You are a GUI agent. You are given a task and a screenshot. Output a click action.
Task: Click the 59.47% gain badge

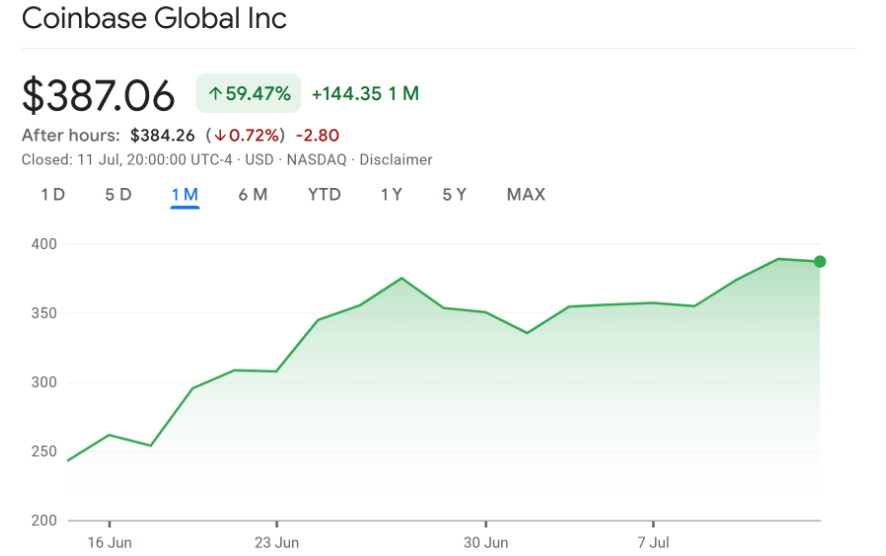coord(248,94)
